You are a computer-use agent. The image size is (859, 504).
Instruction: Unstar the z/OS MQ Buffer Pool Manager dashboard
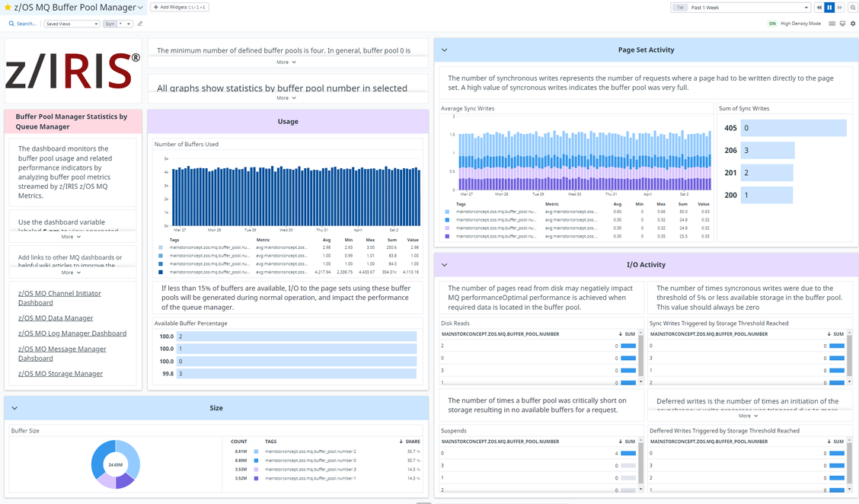pos(8,7)
